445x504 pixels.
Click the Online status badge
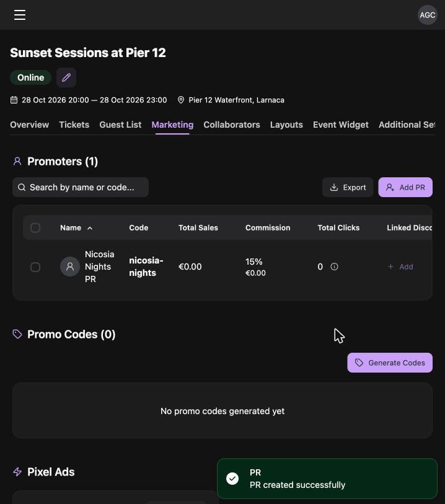[30, 77]
